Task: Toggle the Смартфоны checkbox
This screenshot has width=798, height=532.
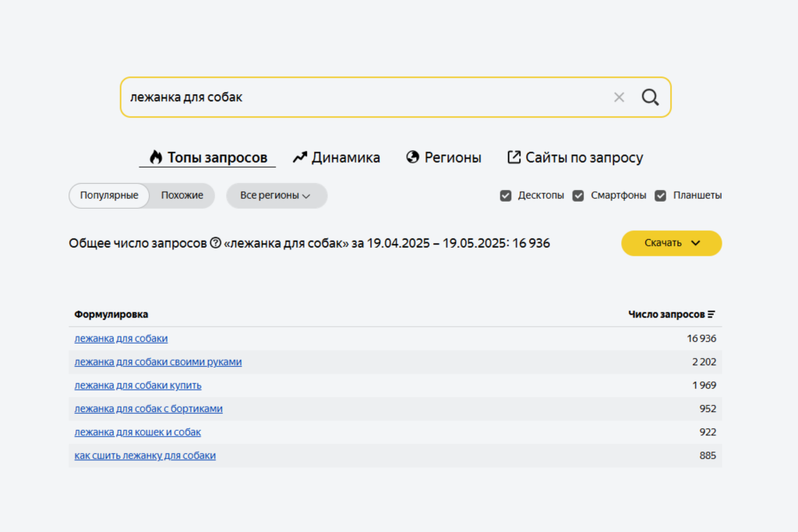Action: coord(578,196)
